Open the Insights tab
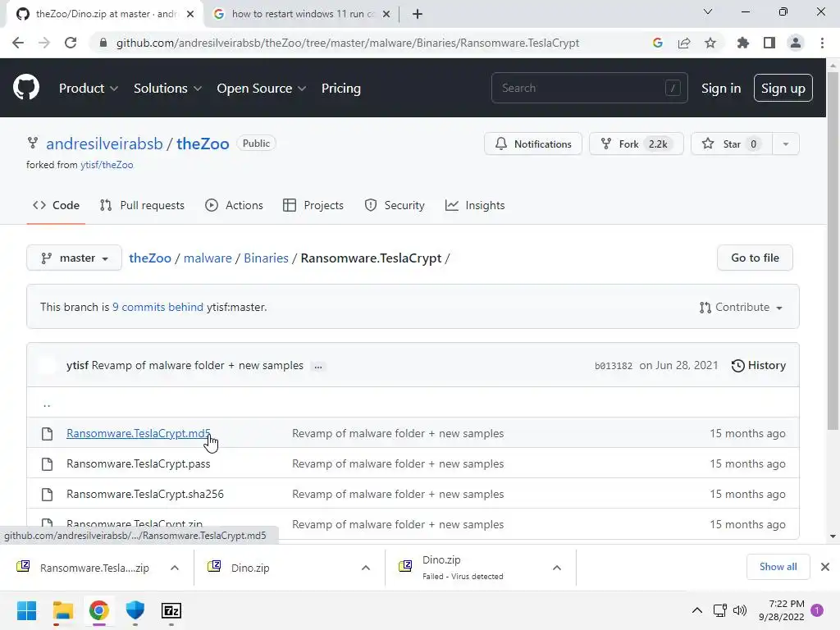 pyautogui.click(x=475, y=205)
